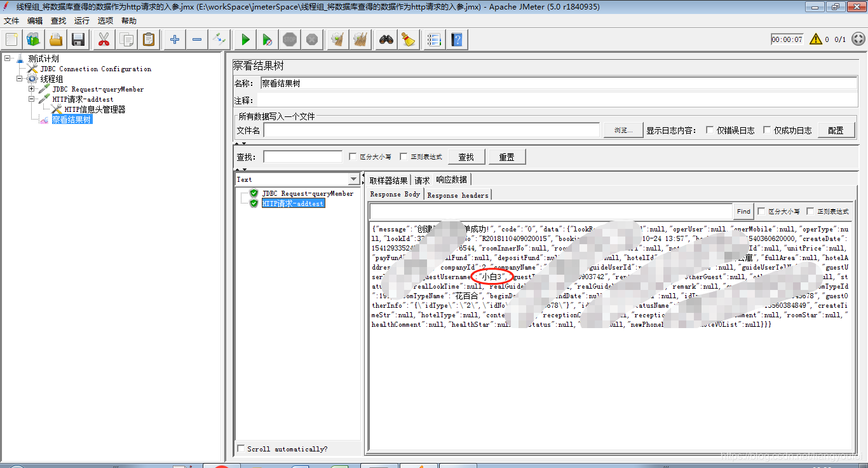The image size is (868, 468).
Task: Select 线程组 in the test plan tree
Action: (51, 79)
